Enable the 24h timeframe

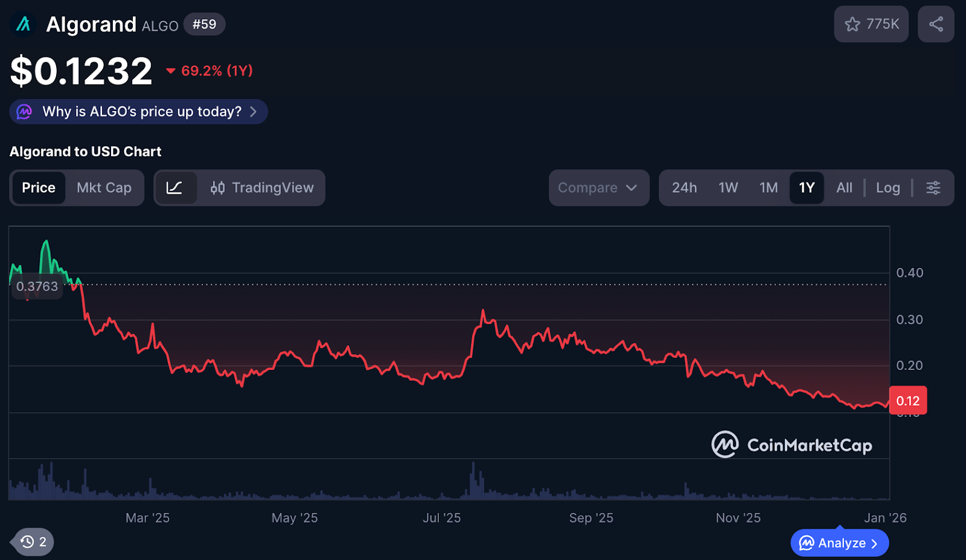[x=684, y=188]
